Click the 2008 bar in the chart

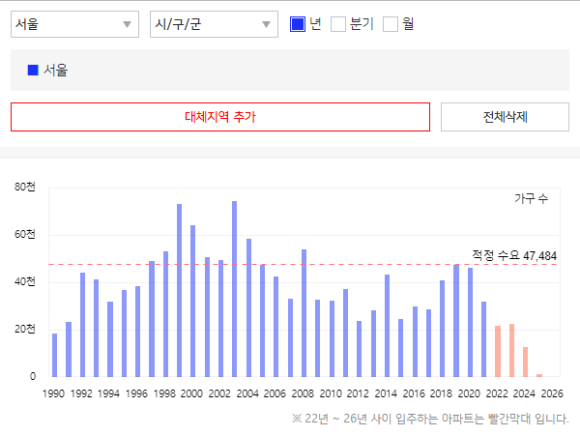304,313
